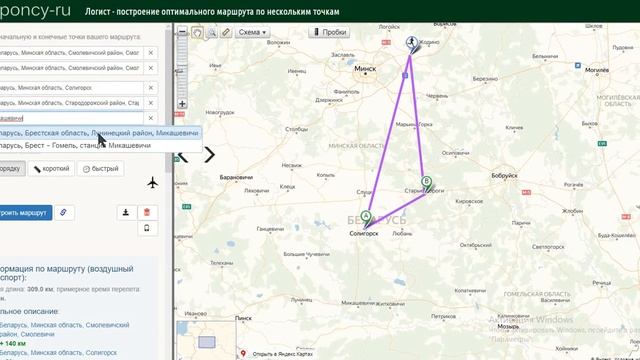The image size is (640, 360).
Task: Remove the Солигорск waypoint
Action: [x=151, y=88]
